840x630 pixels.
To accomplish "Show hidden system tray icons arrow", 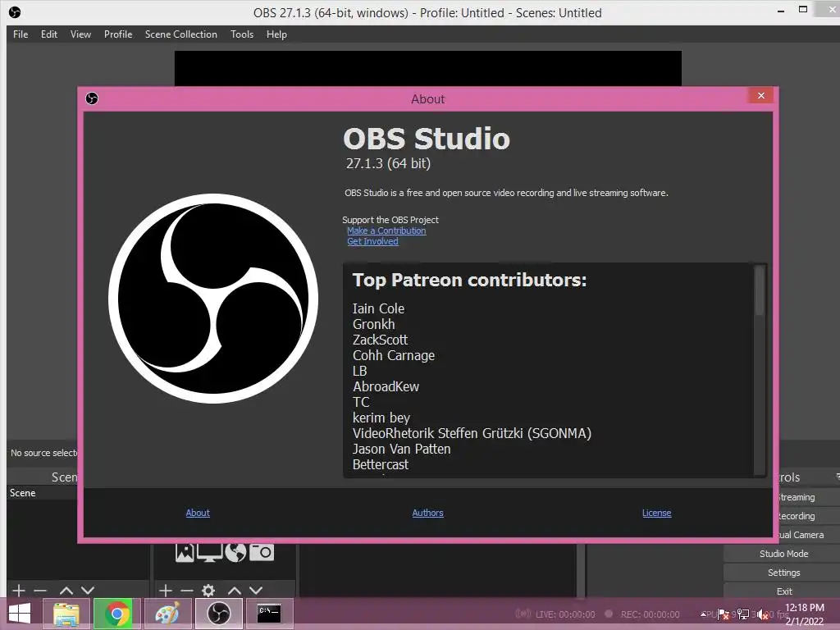I will [704, 614].
